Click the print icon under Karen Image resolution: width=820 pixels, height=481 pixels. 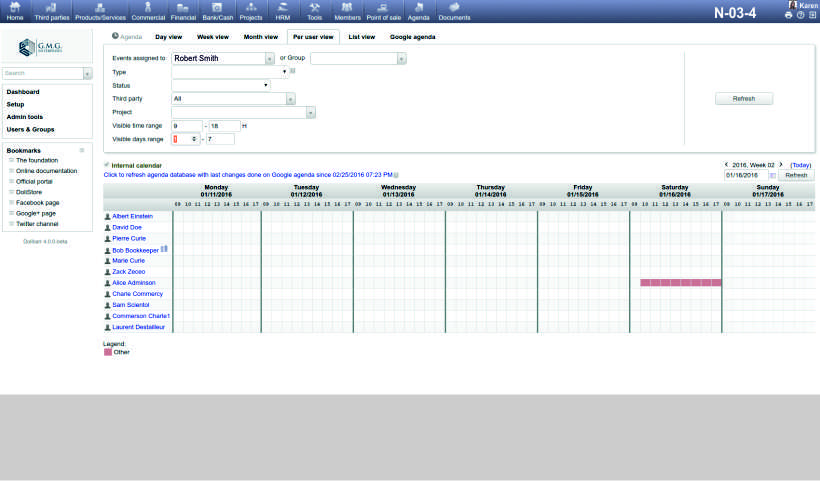tap(788, 15)
